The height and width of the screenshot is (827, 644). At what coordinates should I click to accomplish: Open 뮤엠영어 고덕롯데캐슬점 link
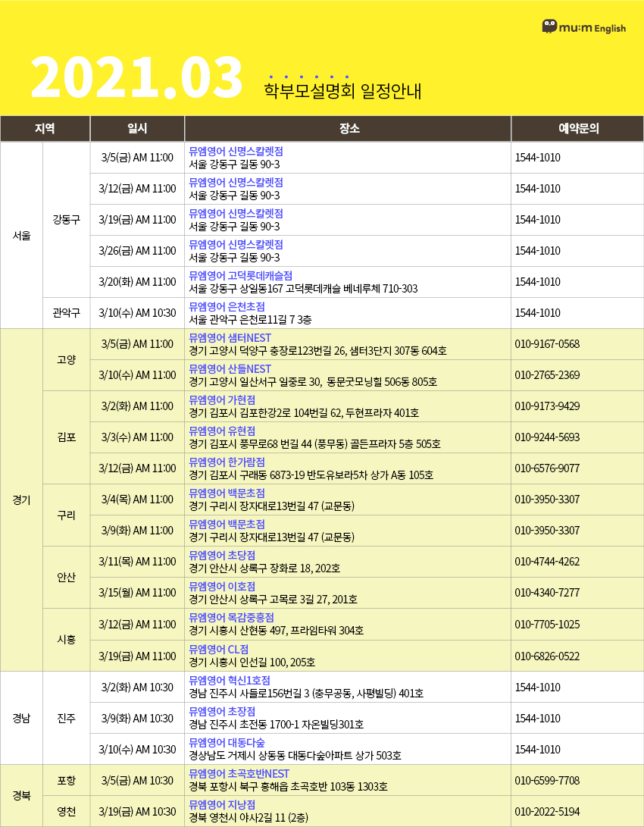(x=241, y=276)
